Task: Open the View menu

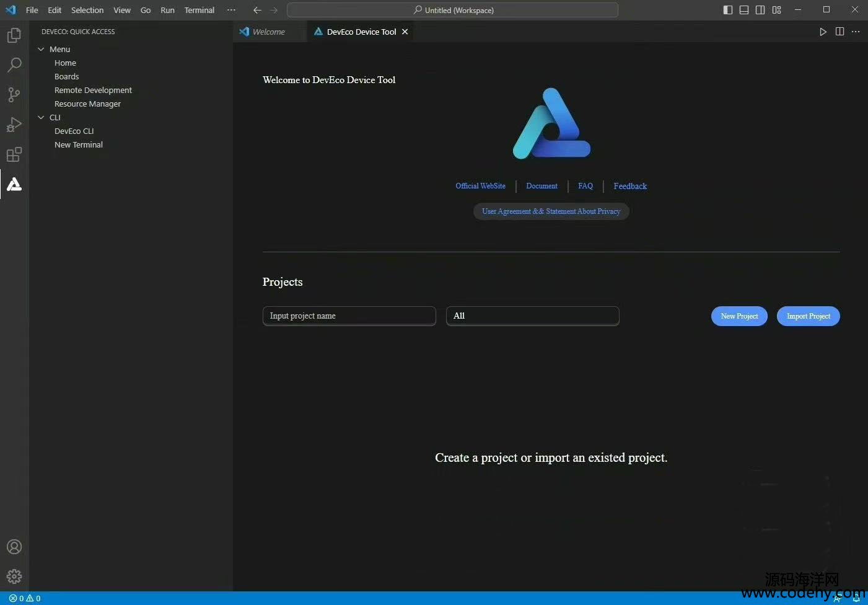Action: click(122, 10)
